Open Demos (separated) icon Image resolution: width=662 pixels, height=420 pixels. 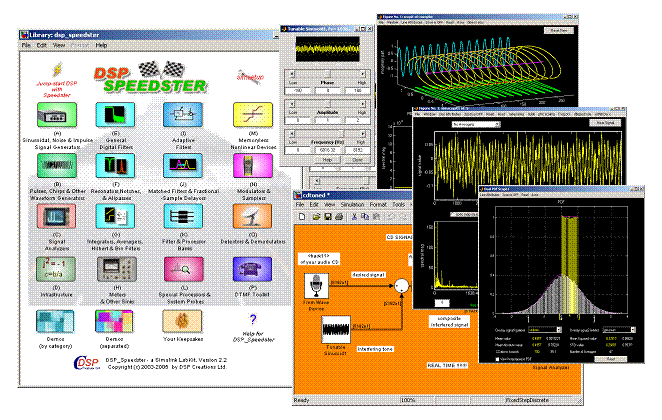coord(114,322)
